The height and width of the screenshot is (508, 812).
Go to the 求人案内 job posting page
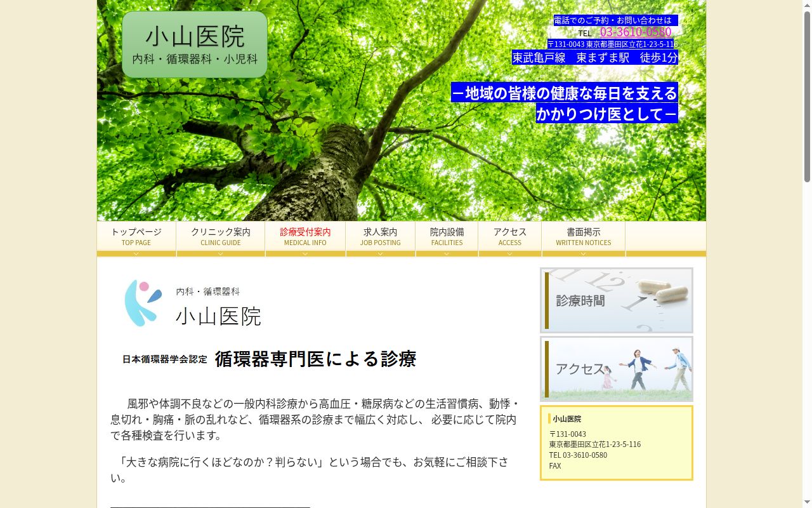point(381,237)
